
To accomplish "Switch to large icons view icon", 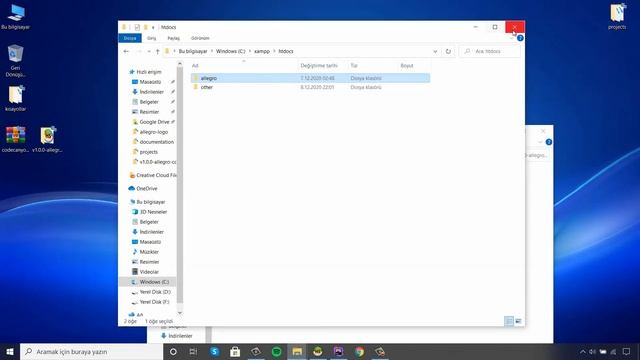I will [x=518, y=321].
